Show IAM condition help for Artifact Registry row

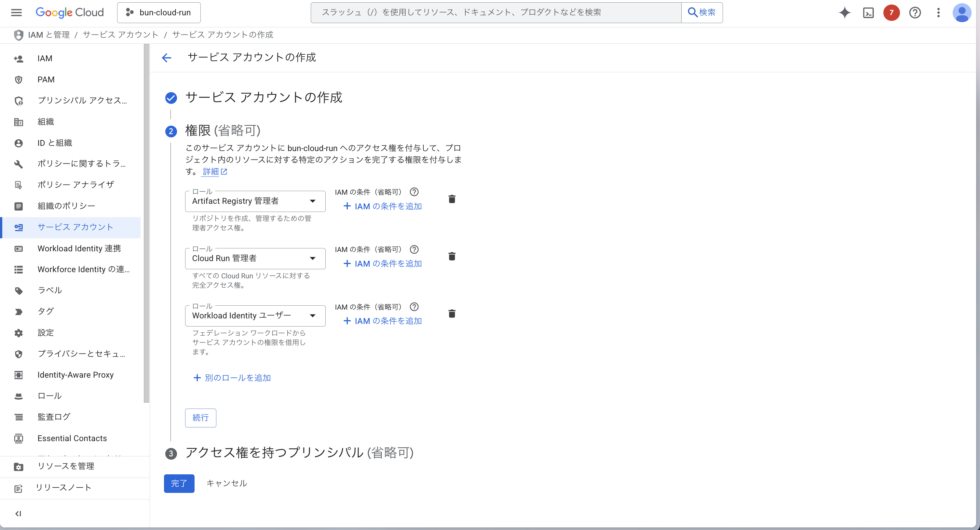[x=414, y=192]
